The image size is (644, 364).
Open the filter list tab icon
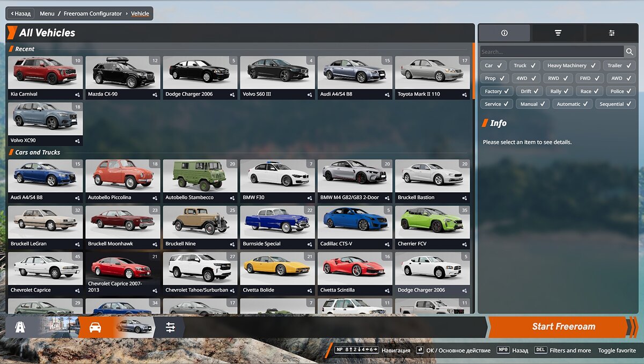[558, 33]
